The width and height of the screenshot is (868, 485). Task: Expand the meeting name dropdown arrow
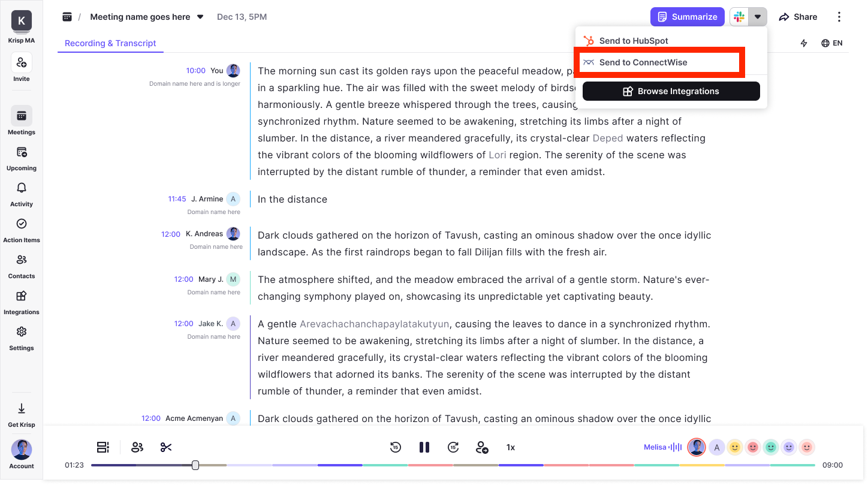tap(200, 17)
